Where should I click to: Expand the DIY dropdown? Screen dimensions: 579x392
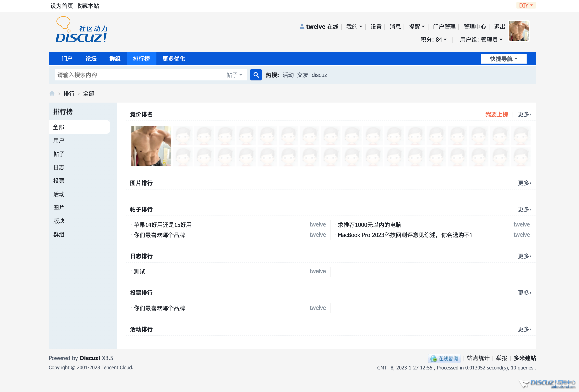tap(526, 5)
